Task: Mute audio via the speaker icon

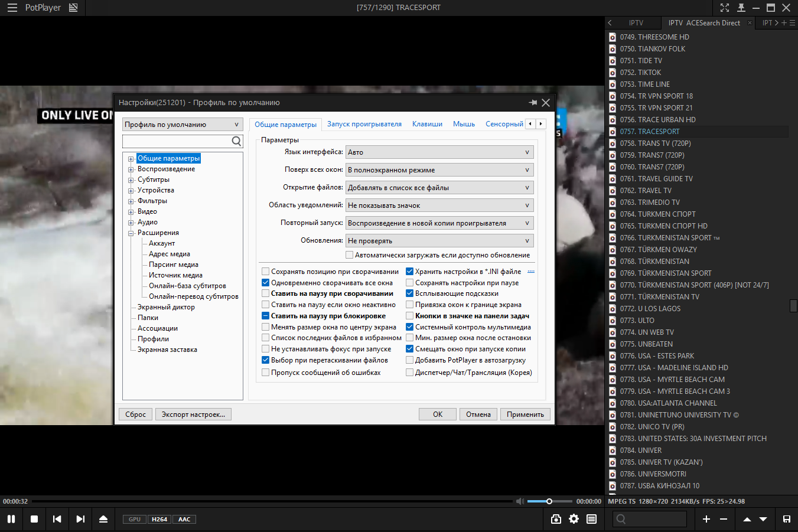Action: coord(520,501)
